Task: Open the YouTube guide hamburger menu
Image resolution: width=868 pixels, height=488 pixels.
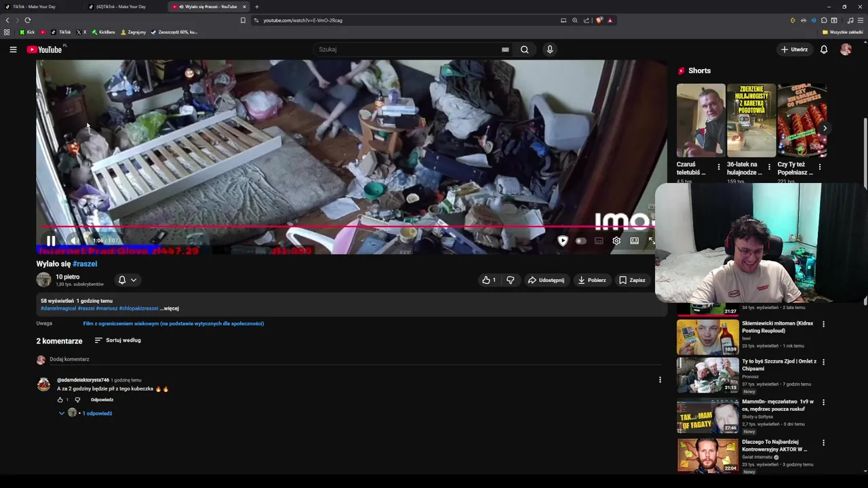Action: 13,49
